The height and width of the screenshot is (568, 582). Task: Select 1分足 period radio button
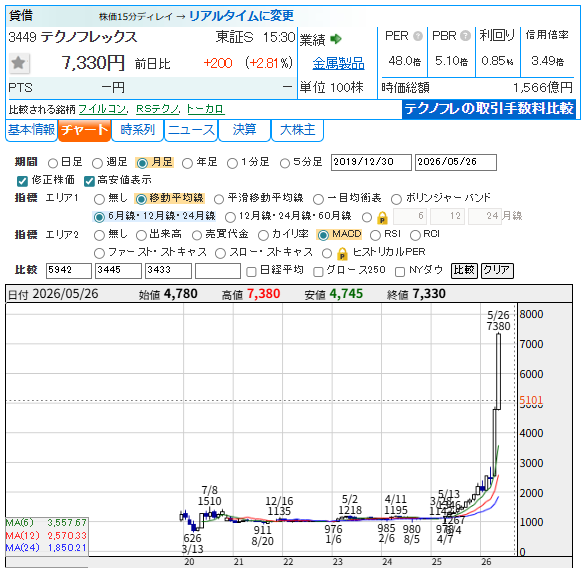pyautogui.click(x=232, y=163)
